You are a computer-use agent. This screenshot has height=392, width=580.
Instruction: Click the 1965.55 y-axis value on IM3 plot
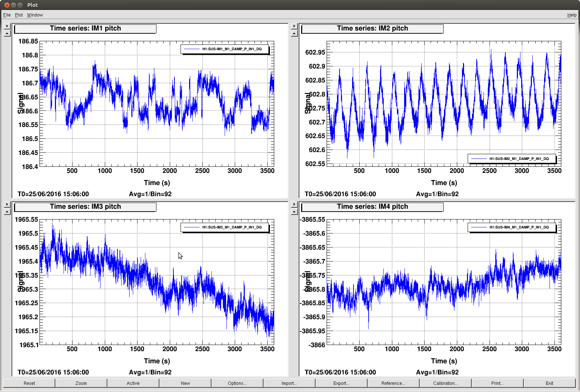coord(26,219)
